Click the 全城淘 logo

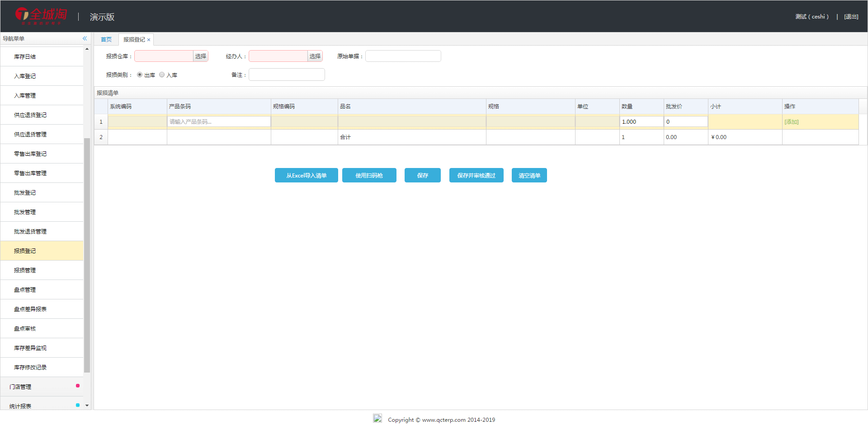41,16
